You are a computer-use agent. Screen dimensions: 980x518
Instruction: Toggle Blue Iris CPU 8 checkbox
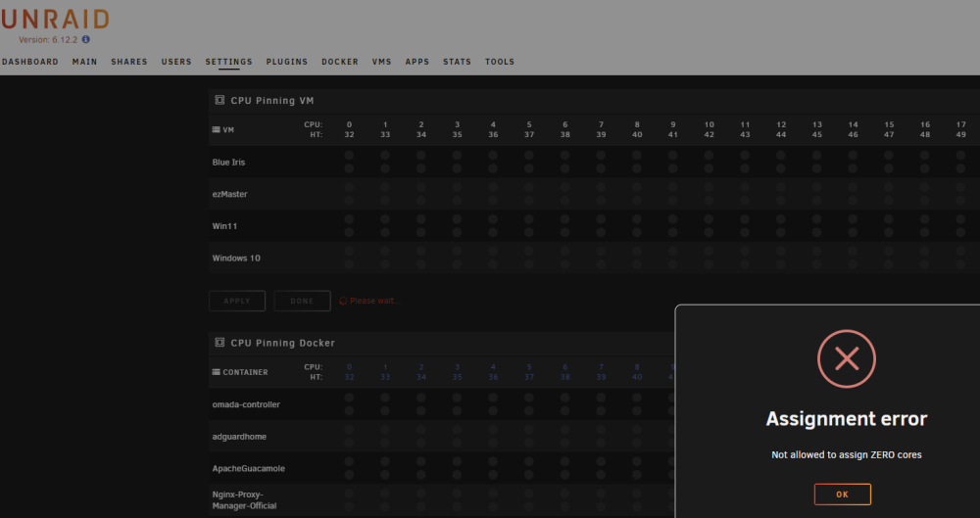[637, 155]
